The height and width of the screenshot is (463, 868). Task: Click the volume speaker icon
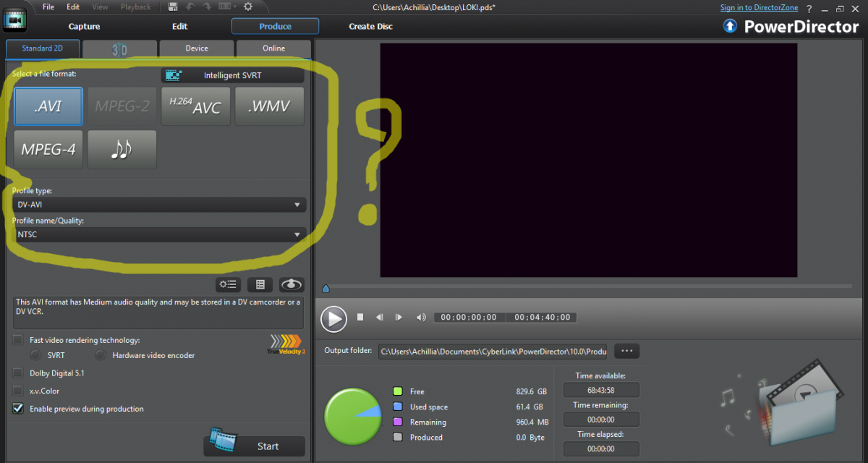[421, 317]
